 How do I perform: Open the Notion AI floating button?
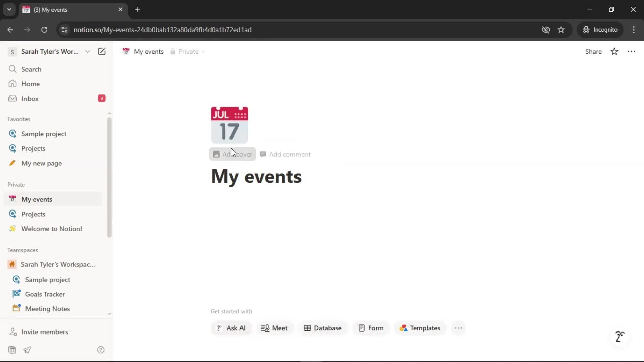620,336
